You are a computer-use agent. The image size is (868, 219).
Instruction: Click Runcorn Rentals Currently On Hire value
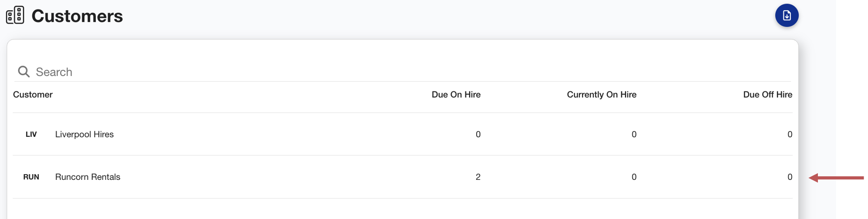pyautogui.click(x=634, y=177)
